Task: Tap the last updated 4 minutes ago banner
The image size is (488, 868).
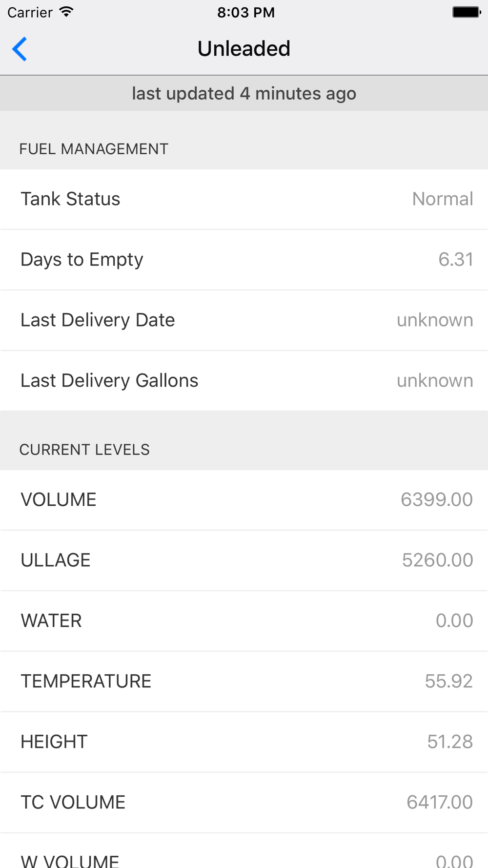Action: (244, 93)
